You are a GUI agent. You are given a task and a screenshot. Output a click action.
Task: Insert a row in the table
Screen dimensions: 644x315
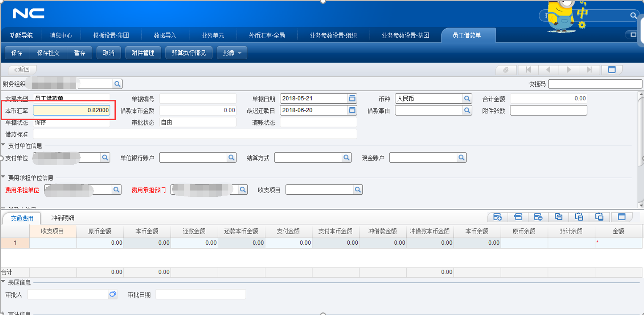point(518,217)
